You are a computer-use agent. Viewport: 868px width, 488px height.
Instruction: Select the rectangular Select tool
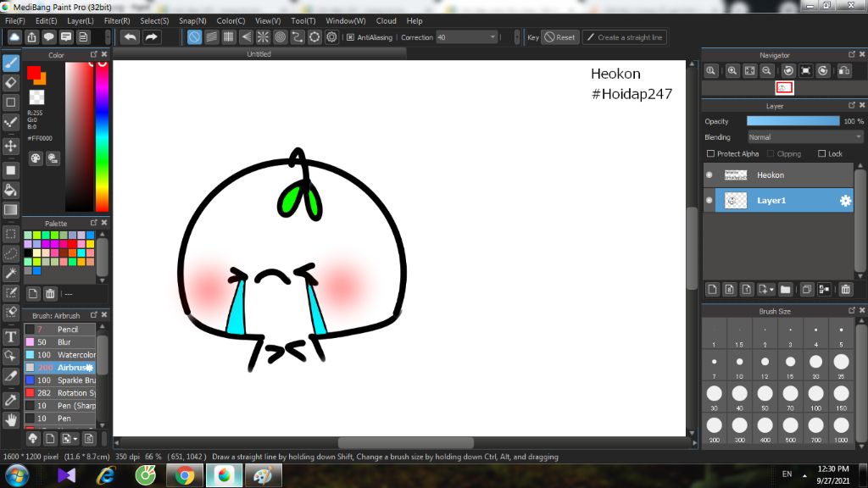point(11,234)
